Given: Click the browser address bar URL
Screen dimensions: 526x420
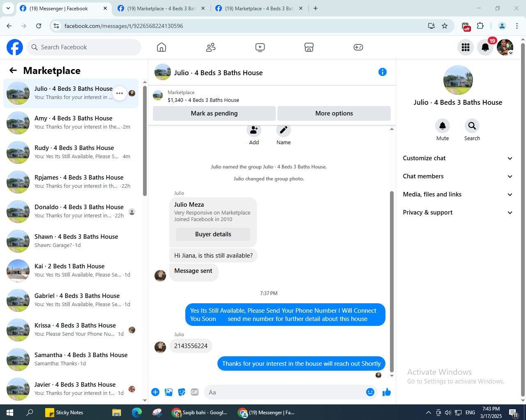Looking at the screenshot, I should click(124, 26).
